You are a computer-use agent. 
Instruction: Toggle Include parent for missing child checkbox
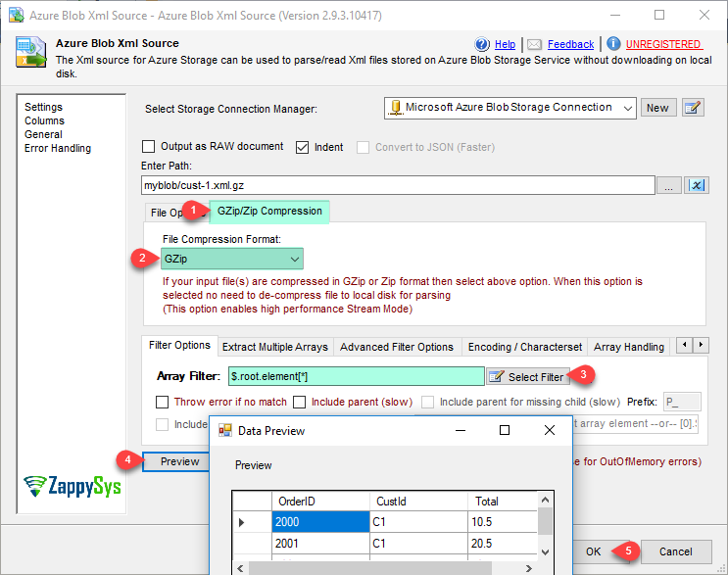[427, 402]
